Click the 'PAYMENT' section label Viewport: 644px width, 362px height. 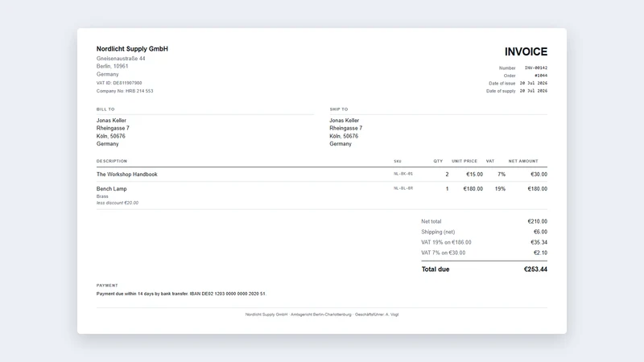(x=107, y=286)
